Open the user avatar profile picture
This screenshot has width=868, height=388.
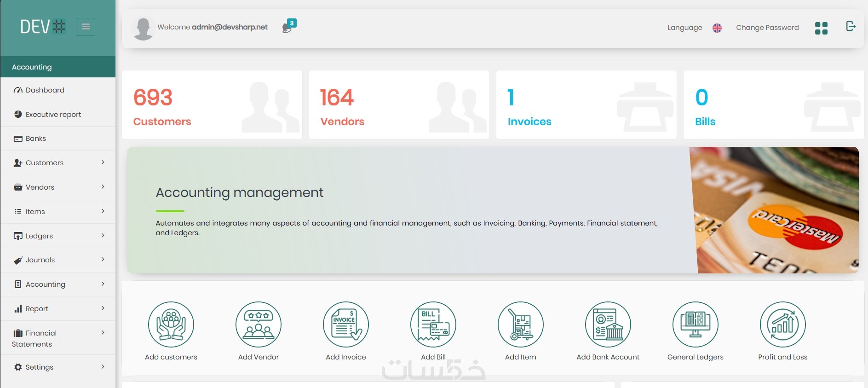click(143, 29)
